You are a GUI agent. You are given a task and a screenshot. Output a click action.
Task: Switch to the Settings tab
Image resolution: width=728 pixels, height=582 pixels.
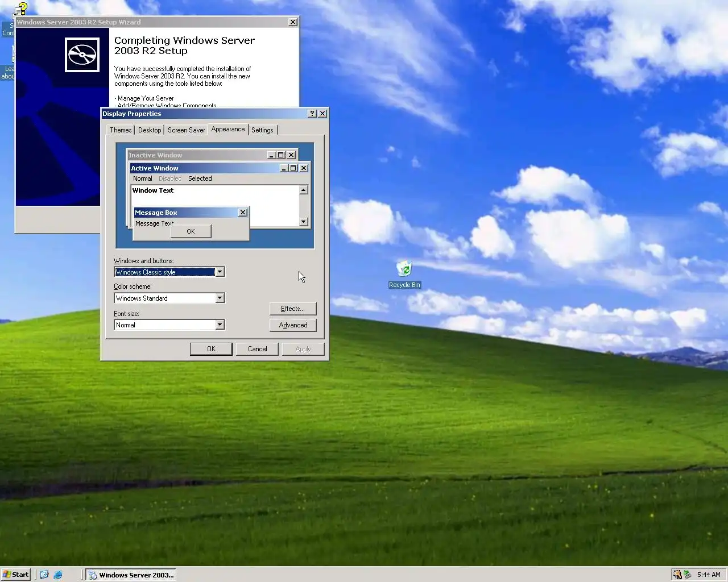[x=262, y=130]
